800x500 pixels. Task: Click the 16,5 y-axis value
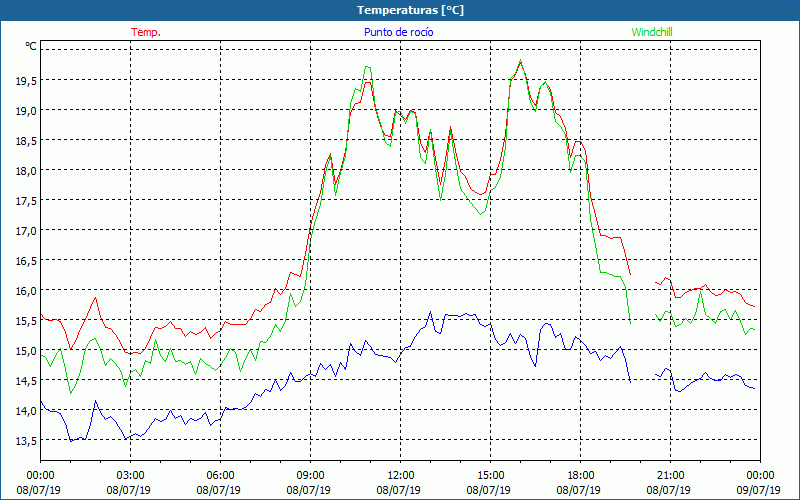click(26, 261)
